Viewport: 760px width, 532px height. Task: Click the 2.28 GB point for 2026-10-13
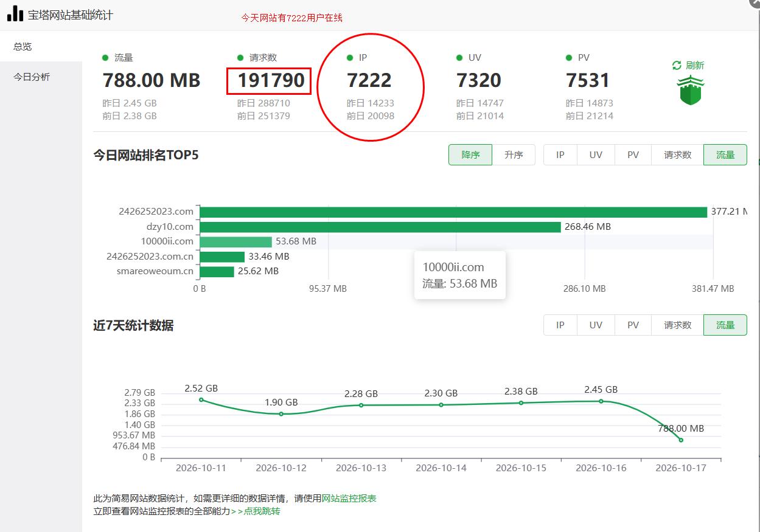[x=361, y=405]
